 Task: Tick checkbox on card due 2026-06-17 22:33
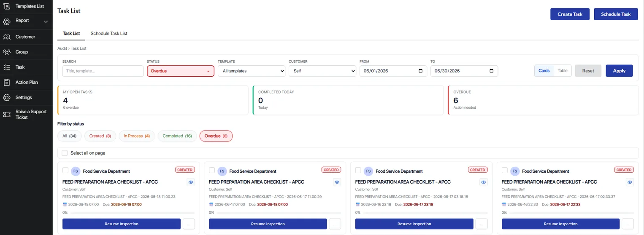click(505, 170)
